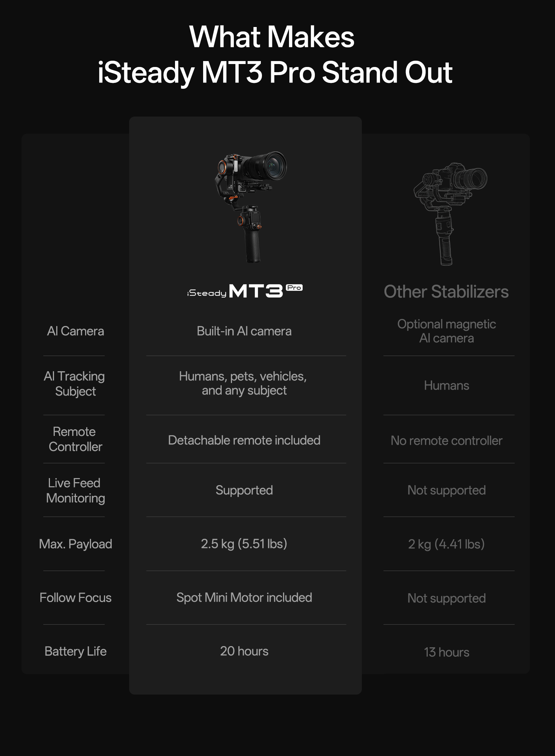Screen dimensions: 555x756
Task: Click "Spot Mini Motor included" text
Action: coord(244,598)
